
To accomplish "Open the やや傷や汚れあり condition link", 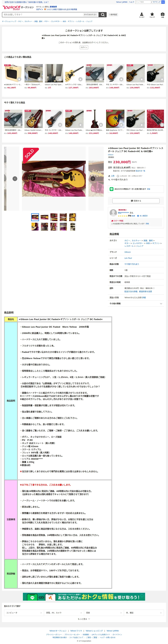I will pyautogui.click(x=131, y=264).
